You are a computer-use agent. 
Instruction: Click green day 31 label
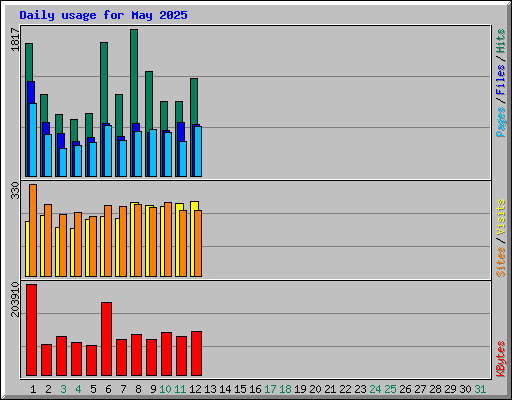click(480, 389)
